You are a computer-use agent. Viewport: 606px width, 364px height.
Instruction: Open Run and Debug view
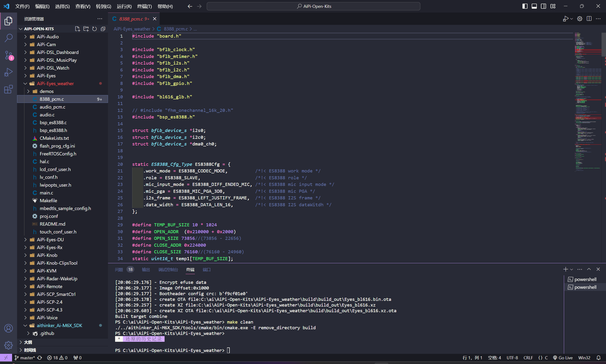(x=8, y=72)
